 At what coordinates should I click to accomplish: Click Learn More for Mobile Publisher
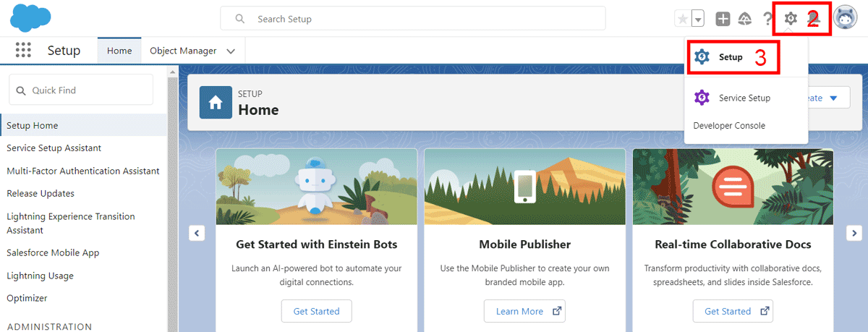tap(524, 311)
